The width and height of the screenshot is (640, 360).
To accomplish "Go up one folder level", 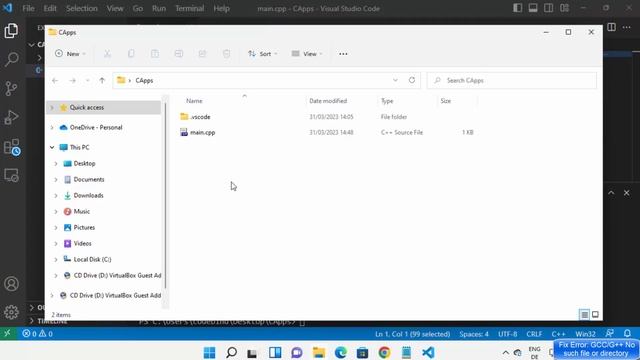I will point(102,80).
